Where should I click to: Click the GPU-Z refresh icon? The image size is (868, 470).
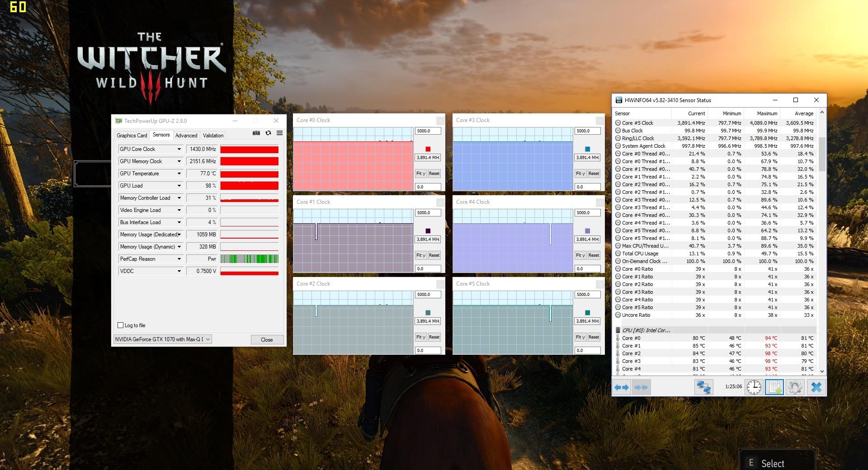(268, 133)
